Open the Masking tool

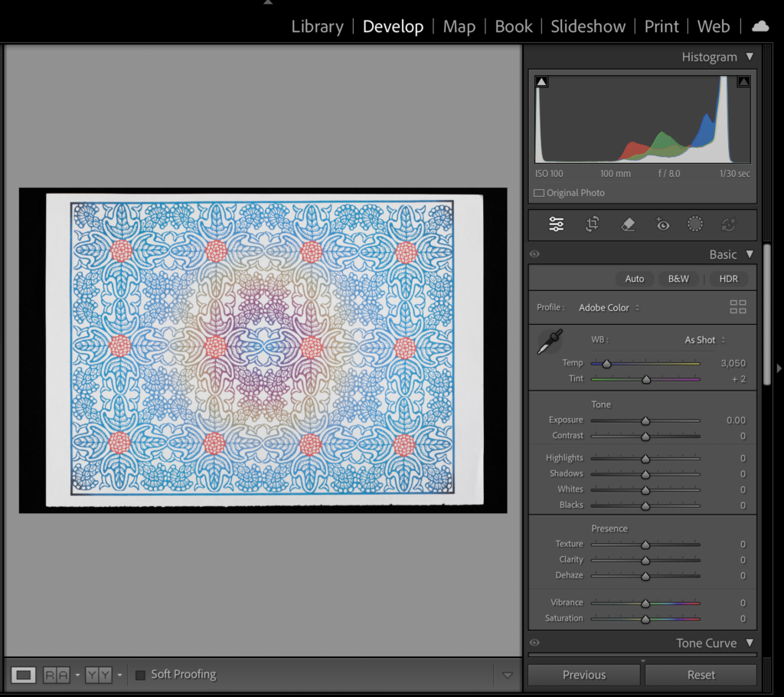pos(694,224)
